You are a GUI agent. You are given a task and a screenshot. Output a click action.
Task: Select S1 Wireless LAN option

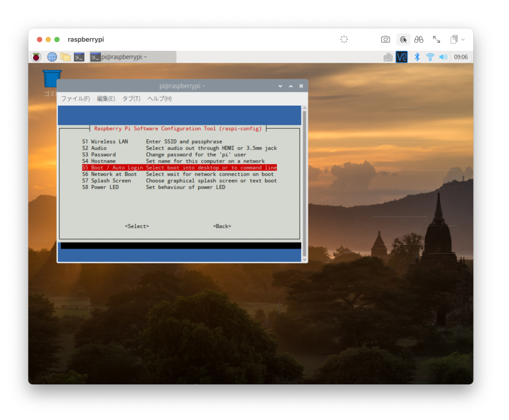click(179, 142)
